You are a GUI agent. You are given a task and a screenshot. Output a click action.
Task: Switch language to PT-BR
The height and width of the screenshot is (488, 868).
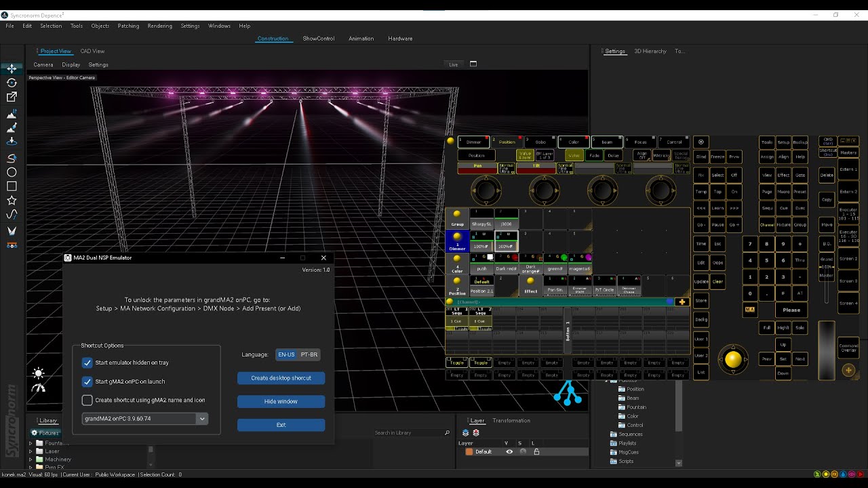tap(309, 354)
